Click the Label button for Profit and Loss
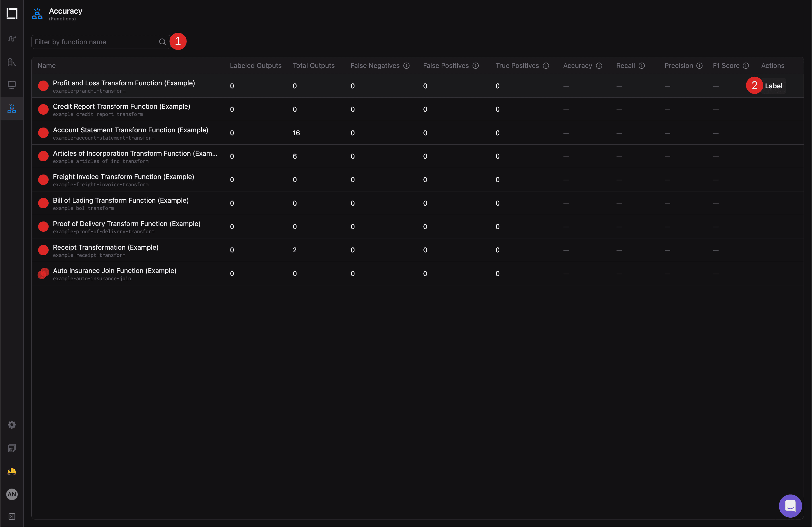Image resolution: width=812 pixels, height=527 pixels. click(773, 86)
